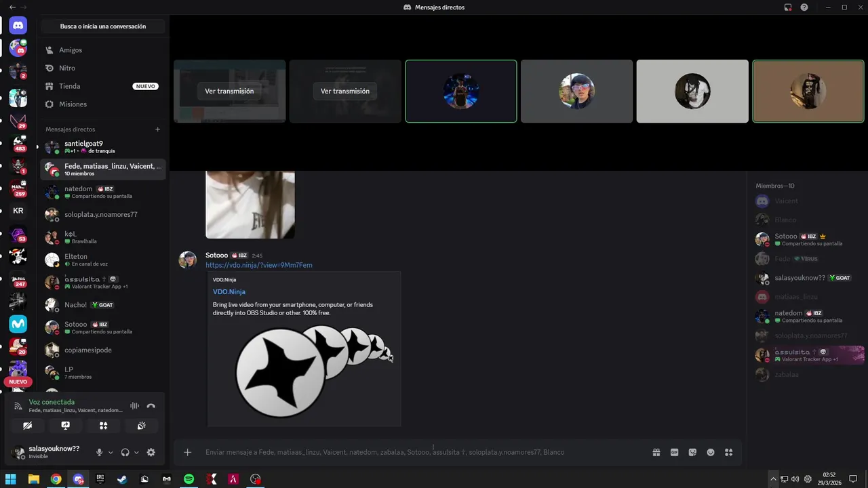Select the brown-background participant tile
This screenshot has height=488, width=868.
[x=808, y=91]
